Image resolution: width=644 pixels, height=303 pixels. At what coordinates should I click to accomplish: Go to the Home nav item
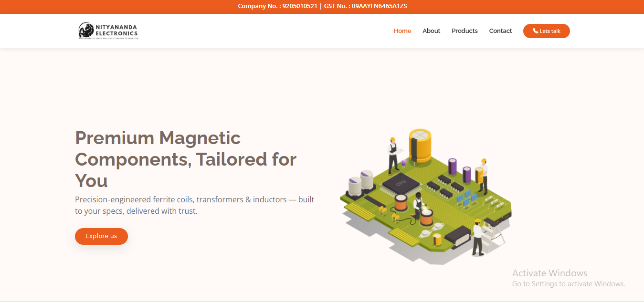[402, 31]
